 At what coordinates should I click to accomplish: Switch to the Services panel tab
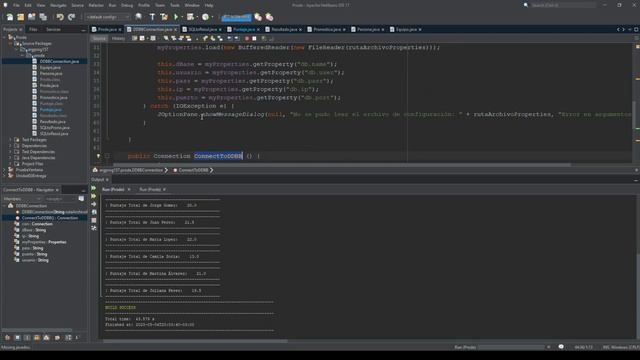click(53, 29)
